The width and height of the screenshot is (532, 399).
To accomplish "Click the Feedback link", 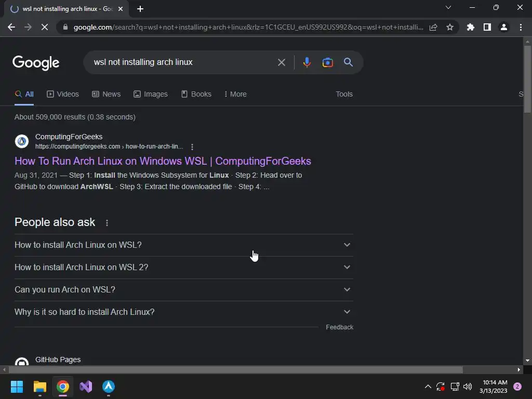I will tap(340, 327).
